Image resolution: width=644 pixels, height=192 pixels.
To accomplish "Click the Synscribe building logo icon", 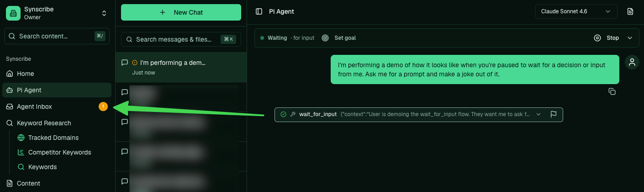I will pos(13,13).
